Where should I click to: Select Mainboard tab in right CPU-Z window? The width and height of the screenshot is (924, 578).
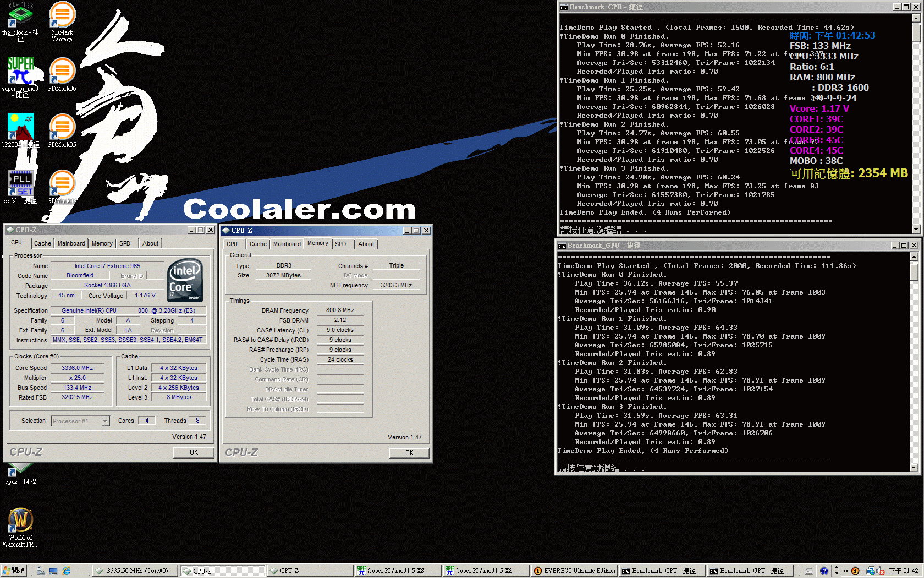click(287, 244)
